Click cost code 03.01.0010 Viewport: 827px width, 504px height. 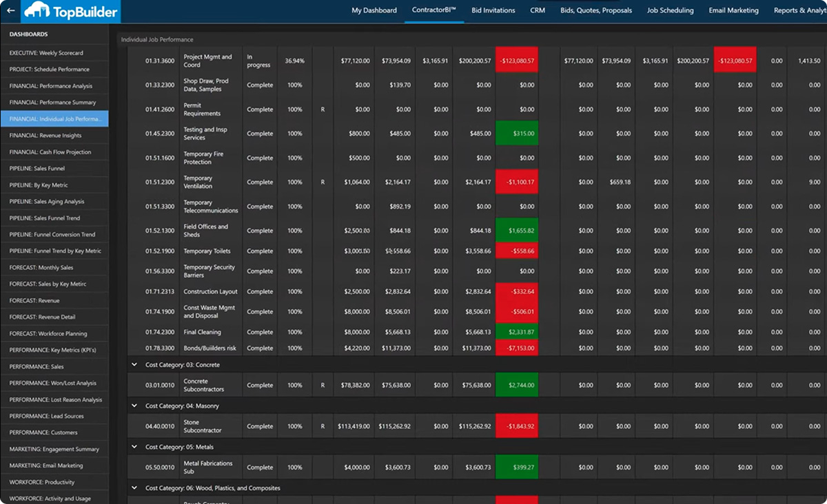pos(160,386)
